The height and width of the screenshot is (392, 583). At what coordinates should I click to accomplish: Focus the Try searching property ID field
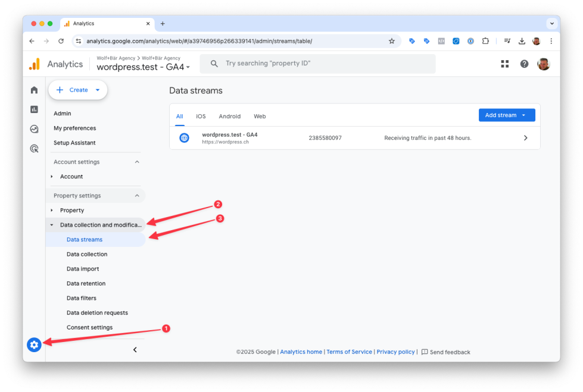point(317,64)
